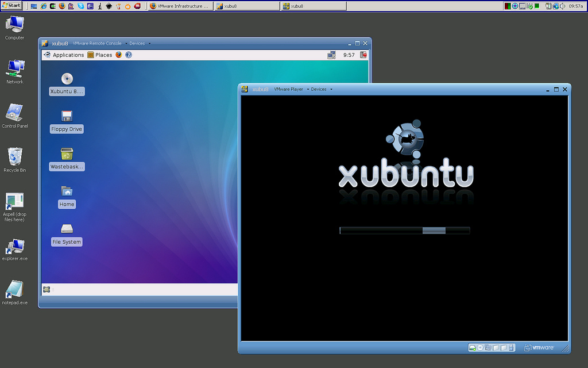Open Xubuntu Places menu

pos(100,55)
